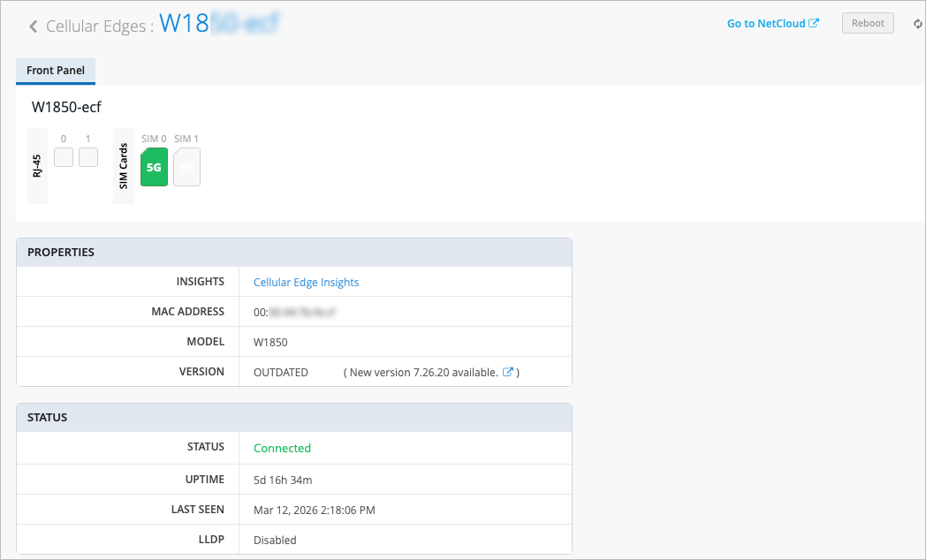Click the uptime value 5d 16h 34m
The height and width of the screenshot is (560, 926).
[x=283, y=480]
